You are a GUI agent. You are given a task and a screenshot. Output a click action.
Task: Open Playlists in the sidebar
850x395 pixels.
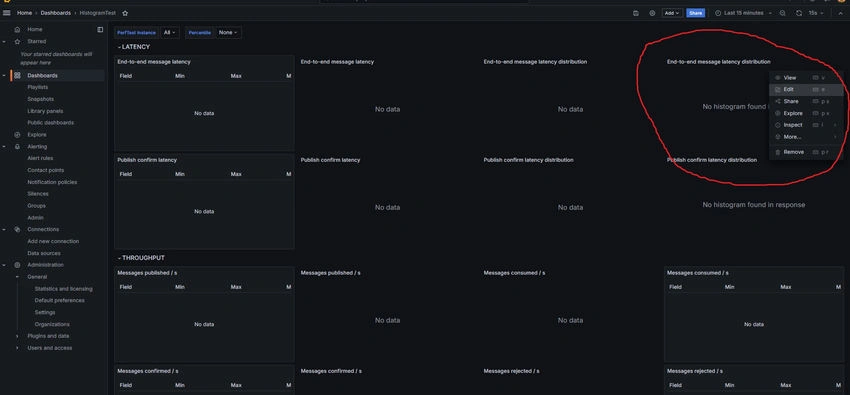coord(37,87)
